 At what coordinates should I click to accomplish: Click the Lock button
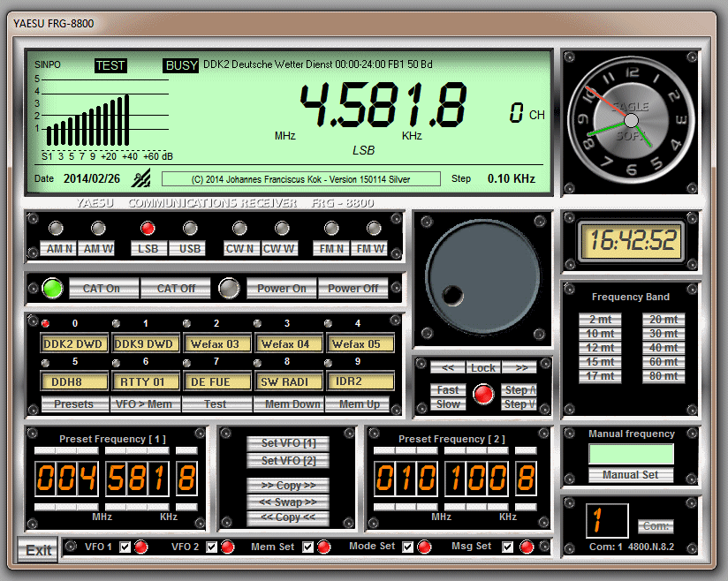(x=483, y=367)
